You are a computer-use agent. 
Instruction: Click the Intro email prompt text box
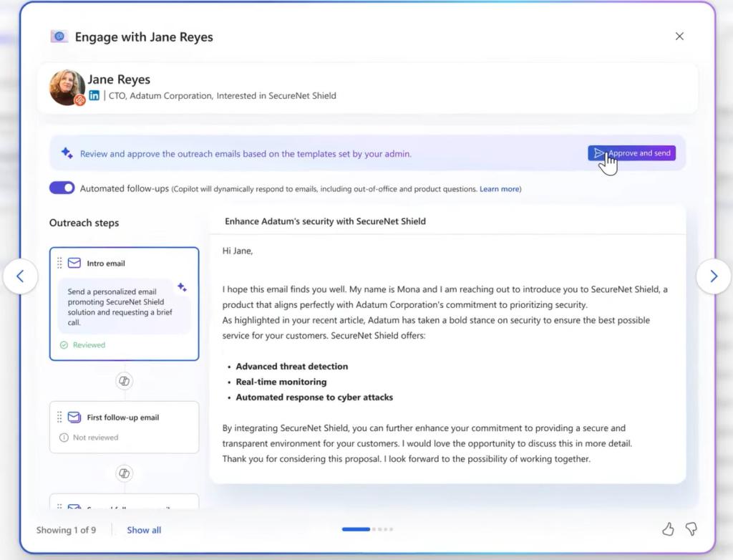124,306
